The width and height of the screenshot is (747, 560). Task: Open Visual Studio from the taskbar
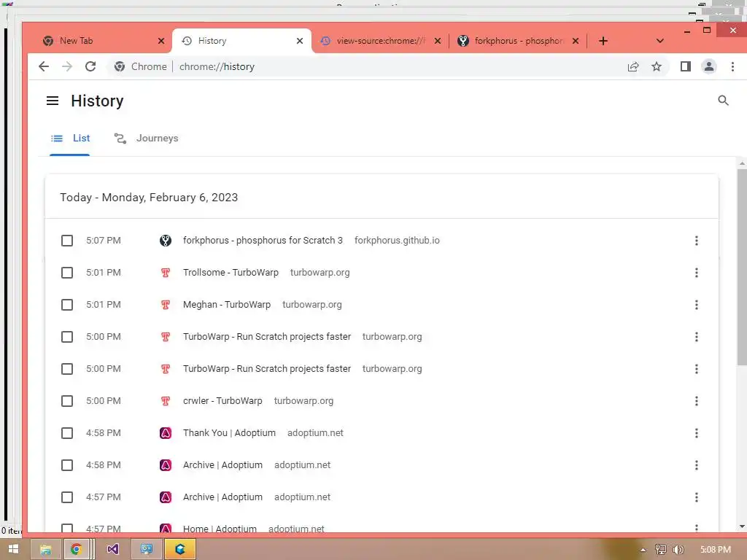pyautogui.click(x=112, y=550)
